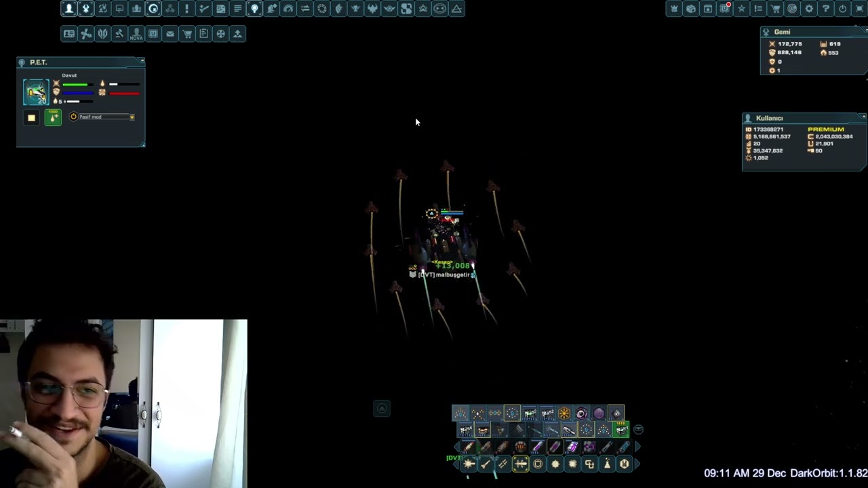Open the log lines icon
This screenshot has width=868, height=488.
237,9
